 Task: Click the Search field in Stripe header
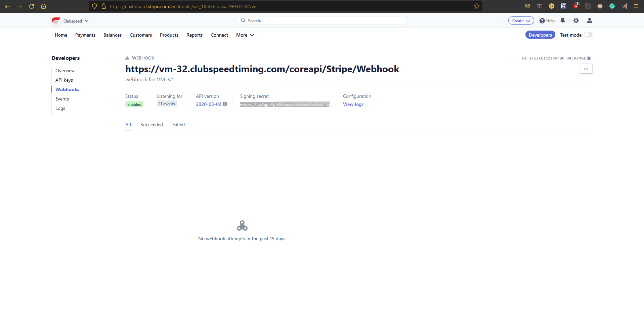[x=322, y=20]
